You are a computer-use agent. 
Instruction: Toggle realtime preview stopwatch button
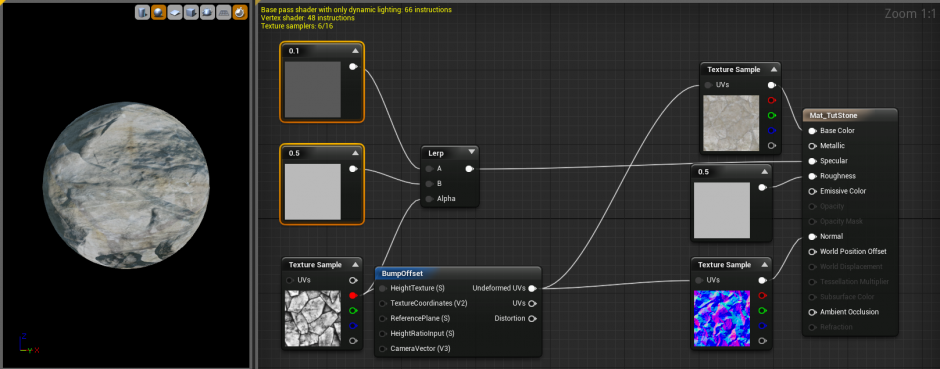pyautogui.click(x=239, y=12)
